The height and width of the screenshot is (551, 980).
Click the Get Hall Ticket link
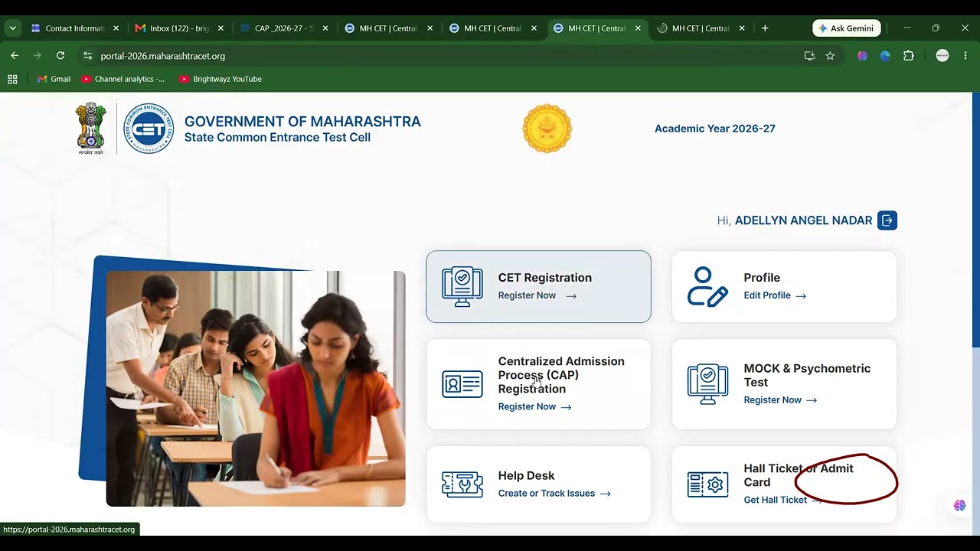[x=782, y=500]
